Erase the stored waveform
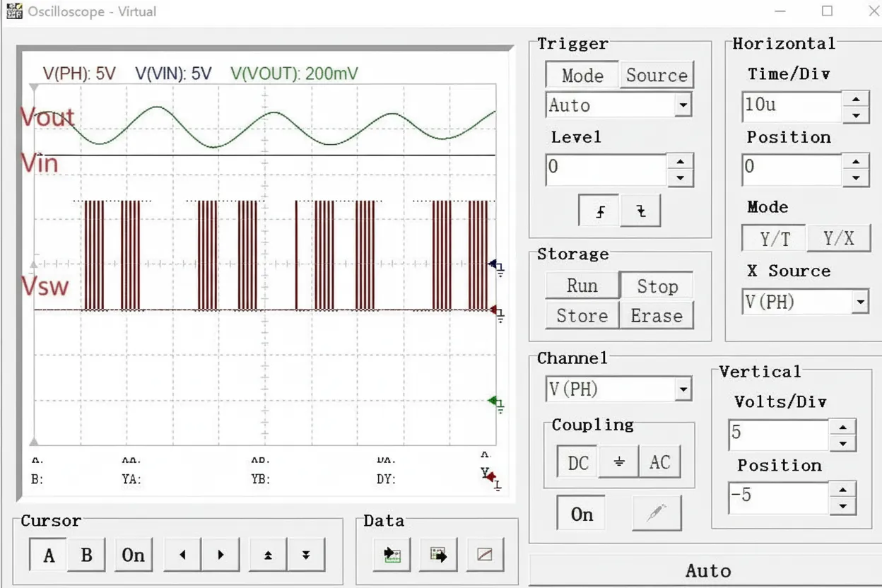This screenshot has width=882, height=588. coord(657,315)
